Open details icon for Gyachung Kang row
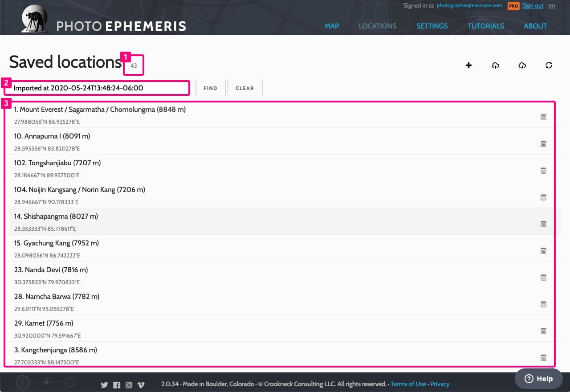The width and height of the screenshot is (570, 392). [x=543, y=251]
